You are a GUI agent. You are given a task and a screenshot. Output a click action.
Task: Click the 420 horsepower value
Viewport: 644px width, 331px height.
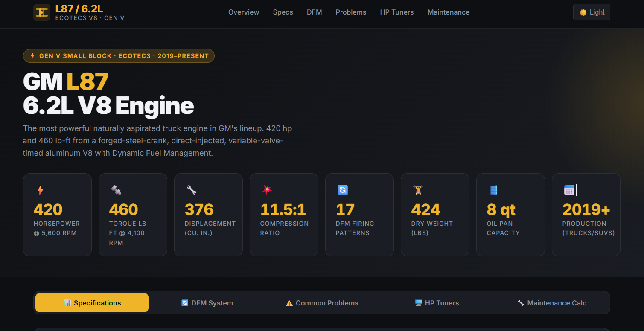click(48, 209)
